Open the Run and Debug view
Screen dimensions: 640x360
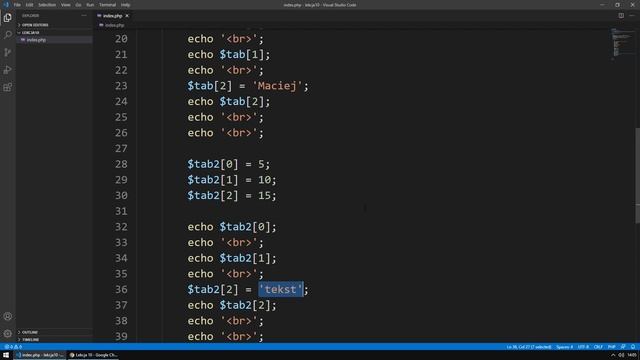pos(7,70)
